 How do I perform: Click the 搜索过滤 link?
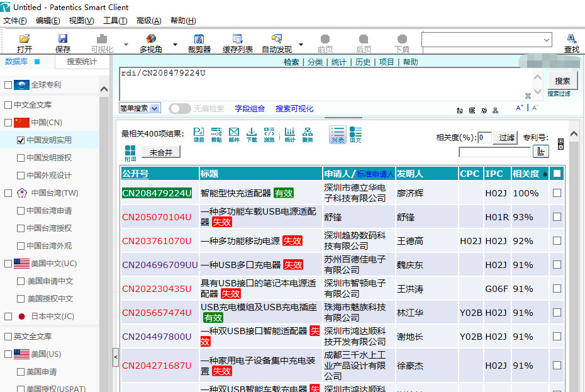click(559, 94)
